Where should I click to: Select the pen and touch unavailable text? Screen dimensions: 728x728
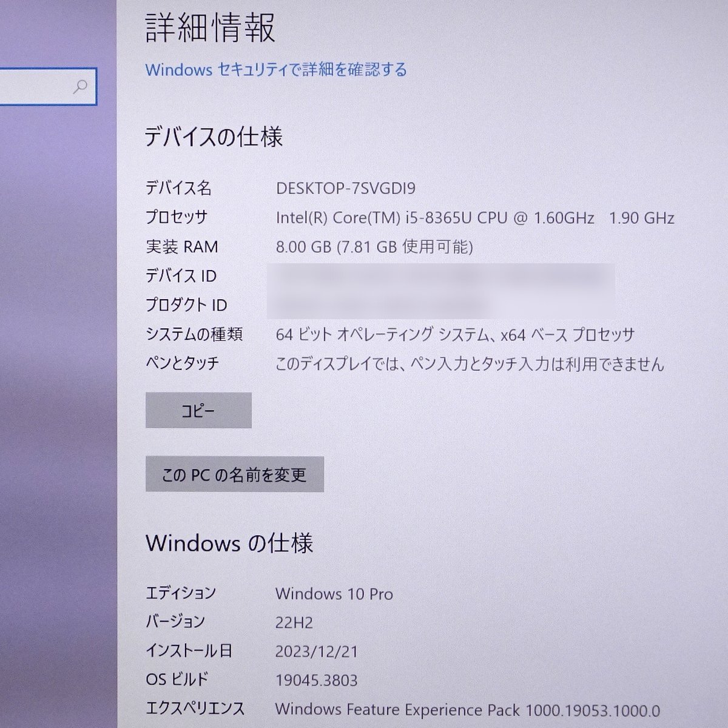point(470,364)
